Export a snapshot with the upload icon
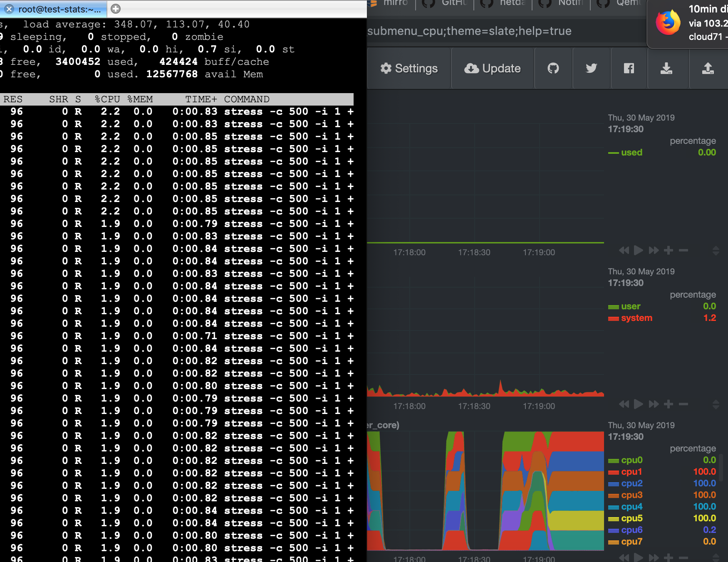 click(x=708, y=68)
